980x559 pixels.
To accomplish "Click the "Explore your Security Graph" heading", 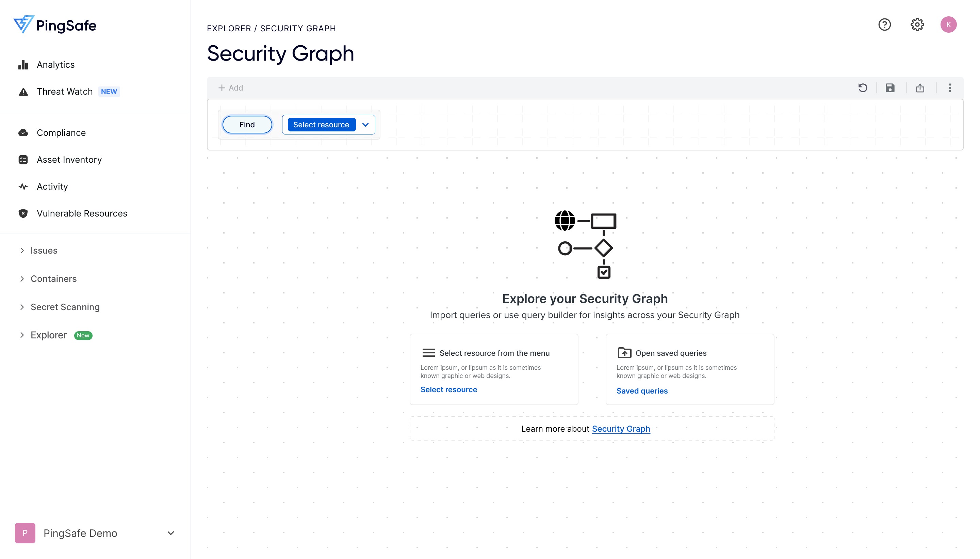I will (585, 298).
